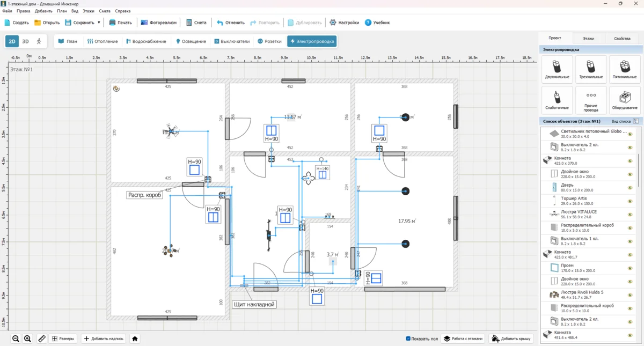
Task: Switch to 2D view mode
Action: 12,41
